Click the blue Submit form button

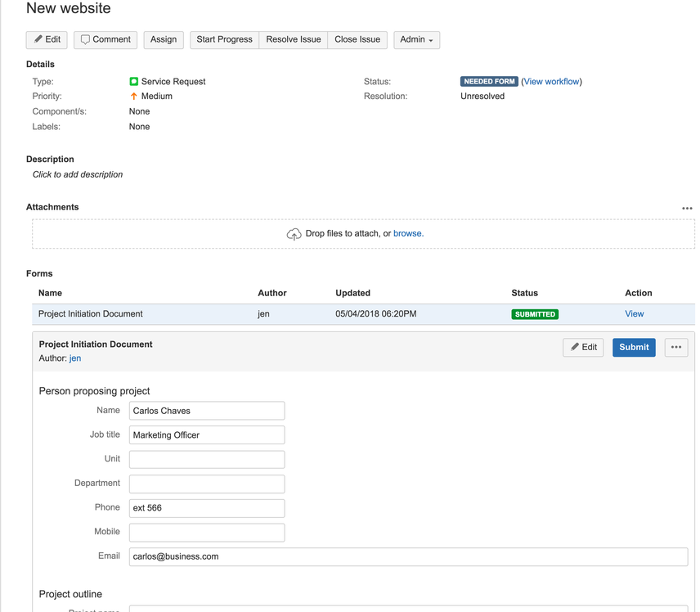pos(634,348)
